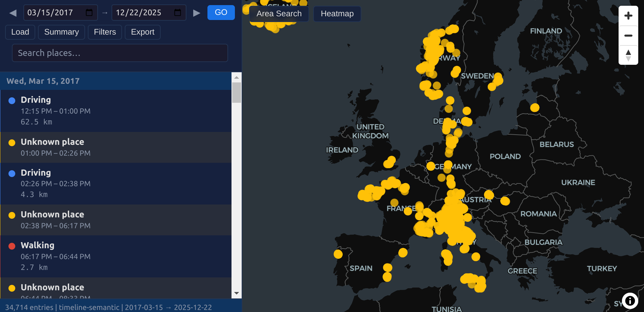Select the Walking 06:17 PM entry
644x312 pixels.
click(116, 256)
